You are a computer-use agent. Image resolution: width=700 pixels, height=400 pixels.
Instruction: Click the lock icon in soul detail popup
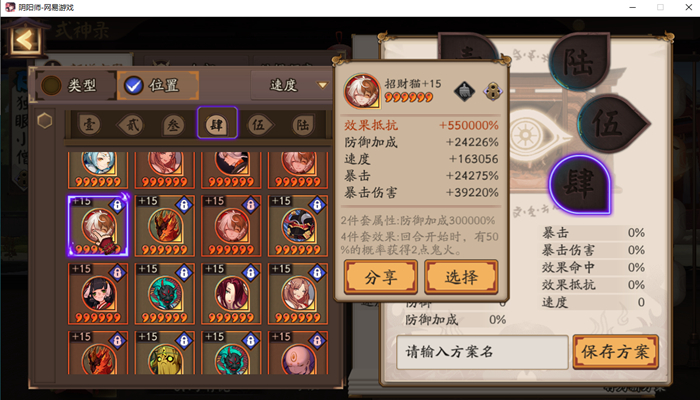point(493,91)
